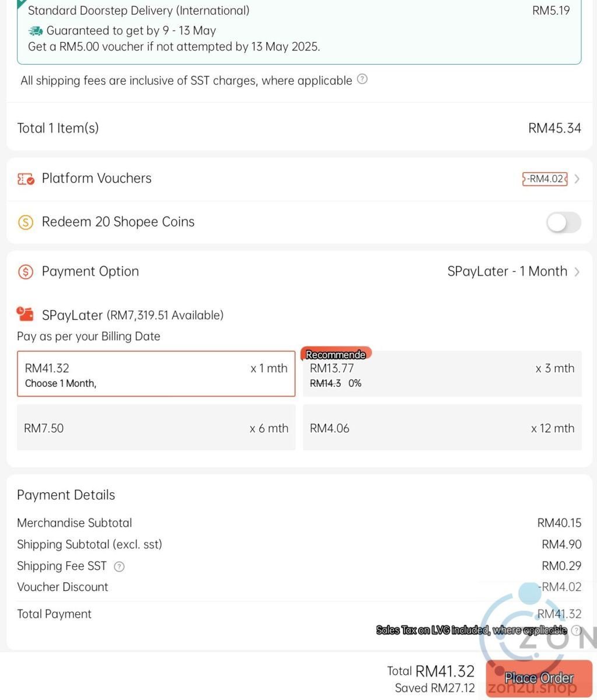Open Shipping Fee SST help icon
Screen dimensions: 597x700
coord(119,566)
